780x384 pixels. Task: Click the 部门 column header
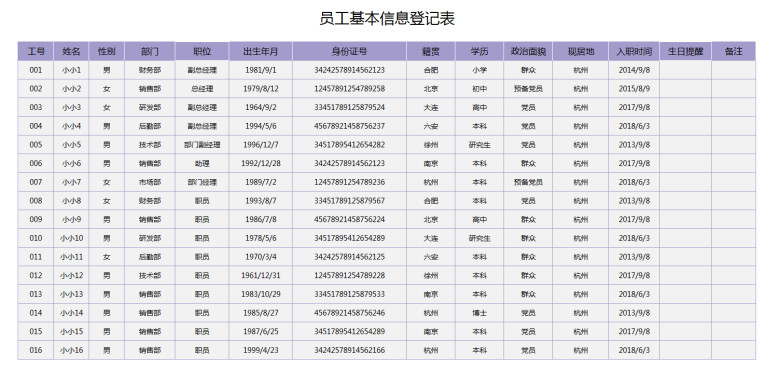point(150,51)
